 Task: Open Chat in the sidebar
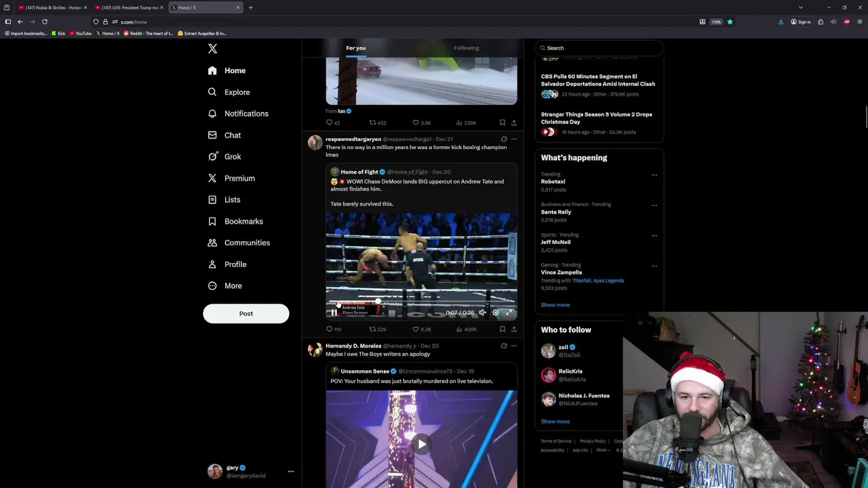point(224,136)
